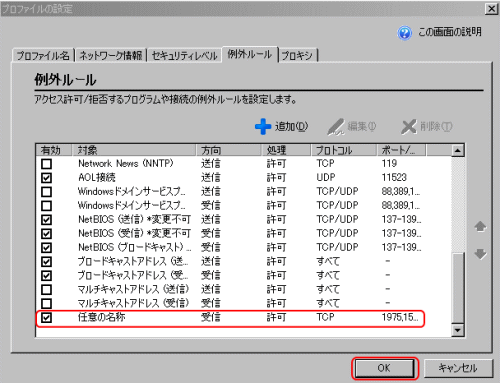500x383 pixels.
Task: Enable the Network News (NNTP) rule checkbox
Action: pos(47,164)
